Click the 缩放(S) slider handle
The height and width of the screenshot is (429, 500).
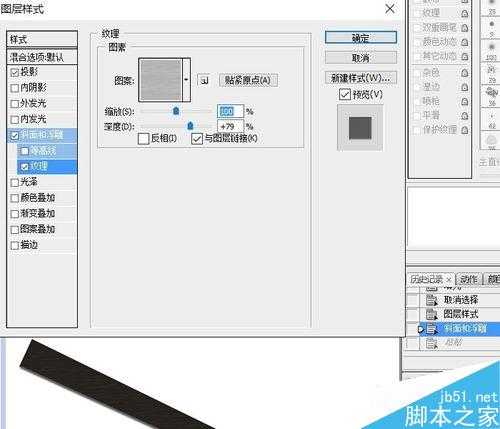point(176,111)
